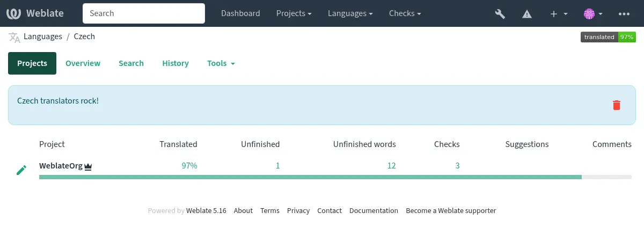644x242 pixels.
Task: Click the three-dots more menu icon
Action: tap(624, 14)
